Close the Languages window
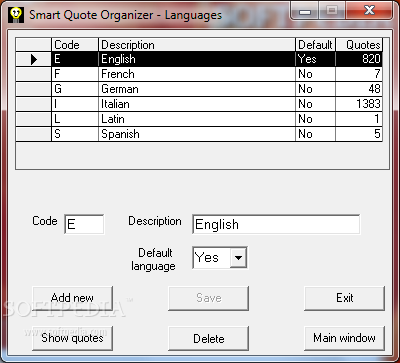 point(369,11)
